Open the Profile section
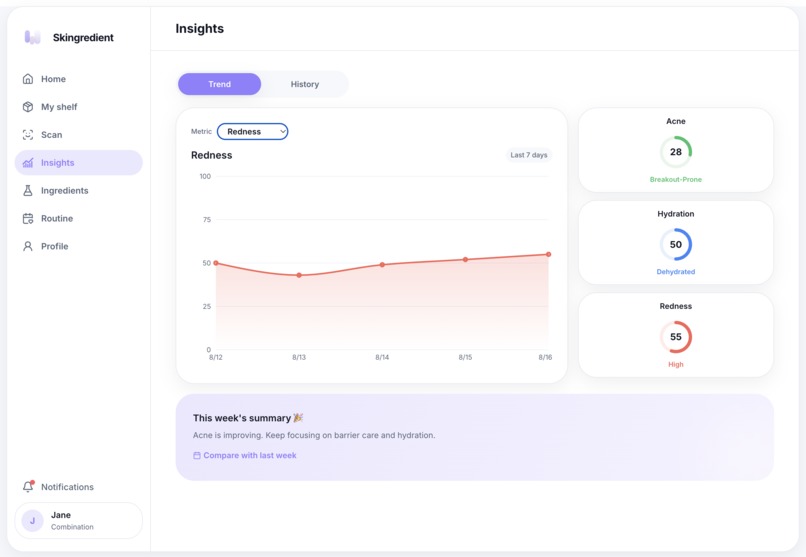This screenshot has height=557, width=806. pos(79,246)
